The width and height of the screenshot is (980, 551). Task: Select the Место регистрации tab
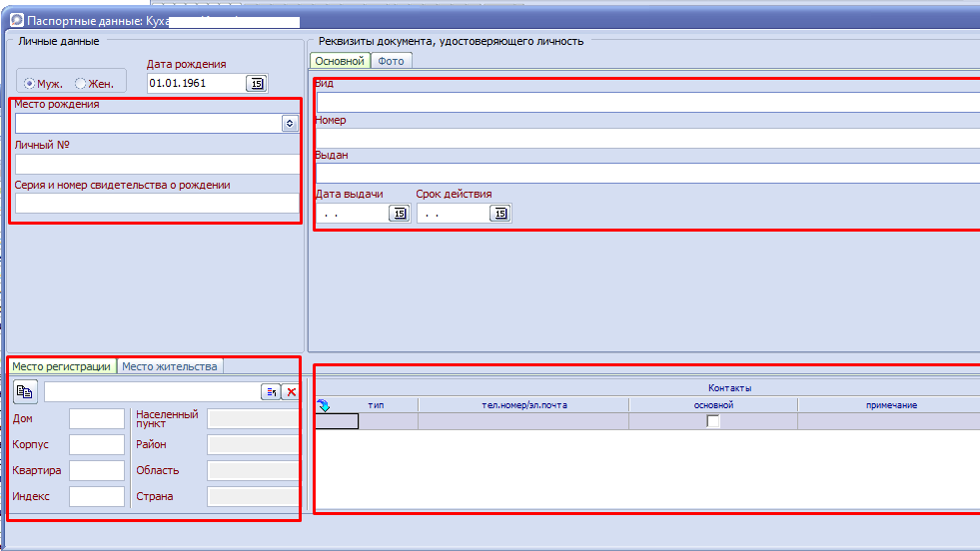[x=62, y=366]
